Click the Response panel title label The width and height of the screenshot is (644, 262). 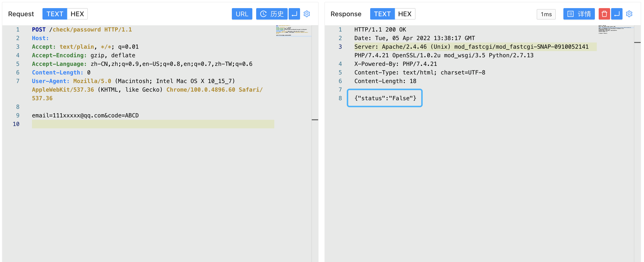click(x=346, y=14)
